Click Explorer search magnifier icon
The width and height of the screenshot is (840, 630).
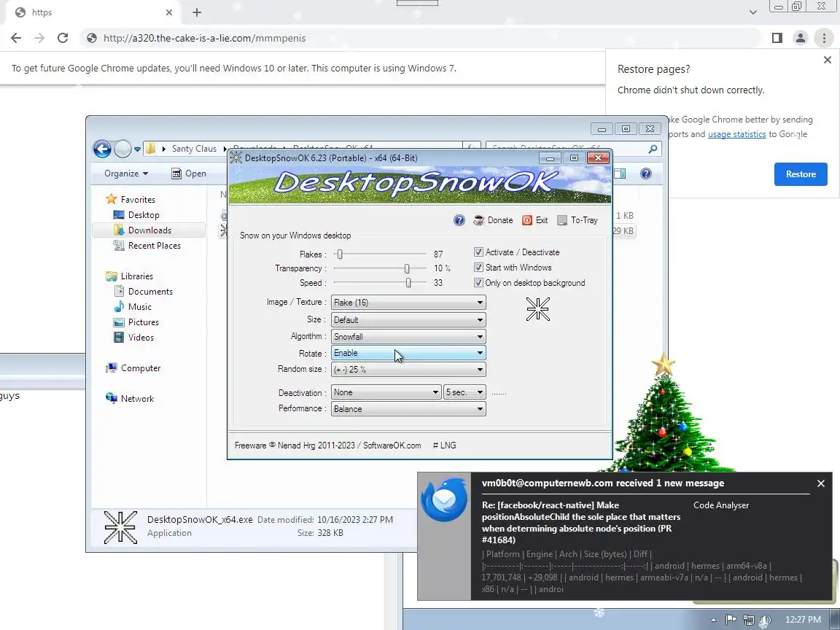pos(653,149)
